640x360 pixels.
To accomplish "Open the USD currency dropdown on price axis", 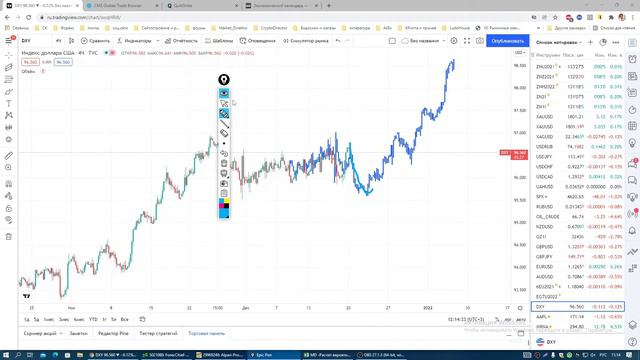I will tap(520, 53).
